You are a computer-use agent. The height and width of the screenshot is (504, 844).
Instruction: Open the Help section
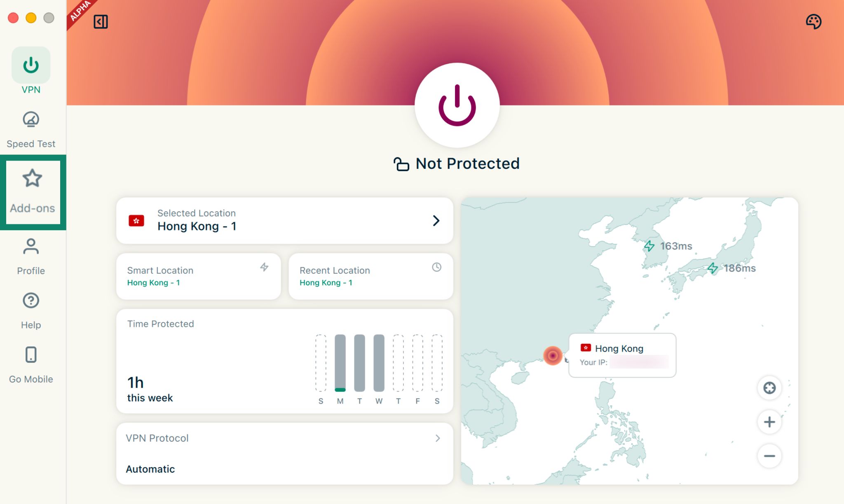point(31,310)
